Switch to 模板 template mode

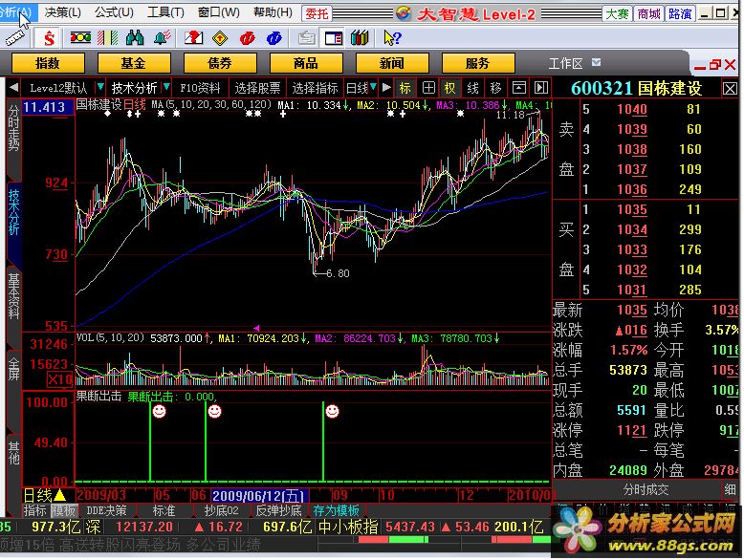pyautogui.click(x=63, y=510)
